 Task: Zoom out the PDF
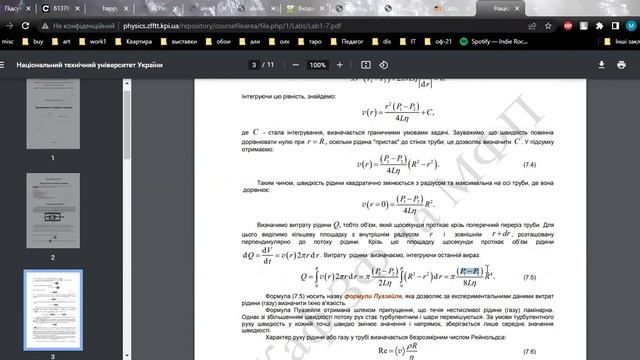(x=296, y=65)
